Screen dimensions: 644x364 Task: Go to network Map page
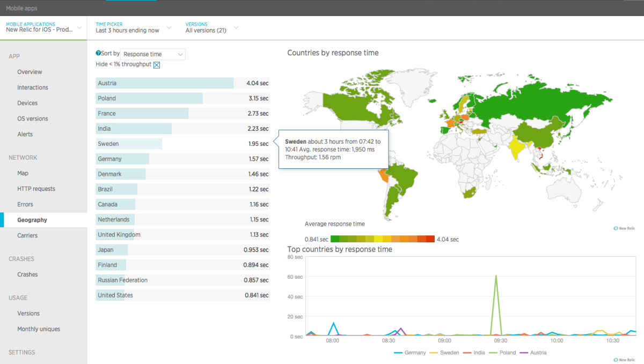coord(23,173)
